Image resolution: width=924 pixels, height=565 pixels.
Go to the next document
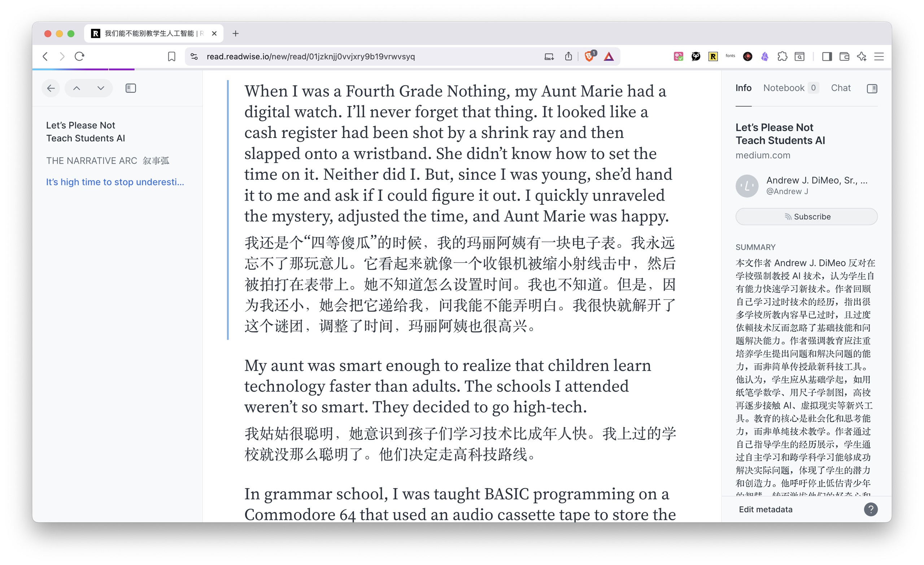pos(100,88)
